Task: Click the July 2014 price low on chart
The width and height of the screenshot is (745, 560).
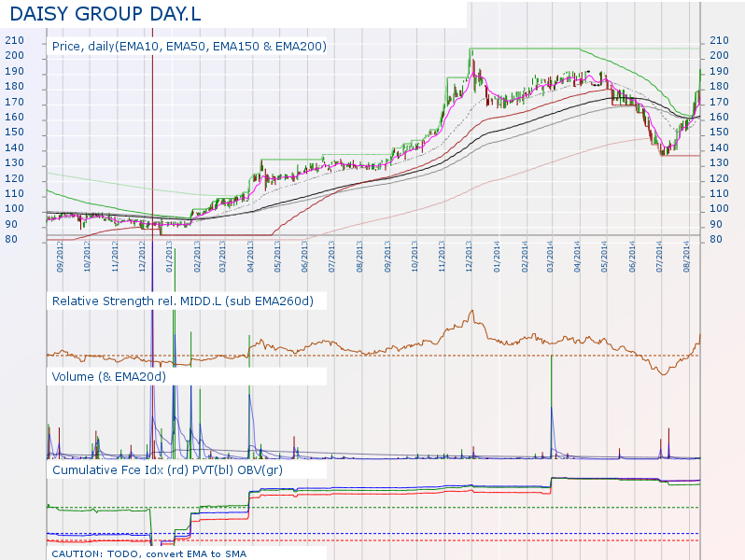Action: pos(663,151)
